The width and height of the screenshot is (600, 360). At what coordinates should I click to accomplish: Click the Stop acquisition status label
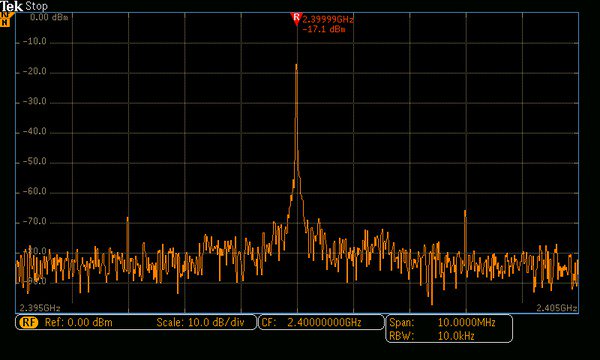click(x=37, y=6)
